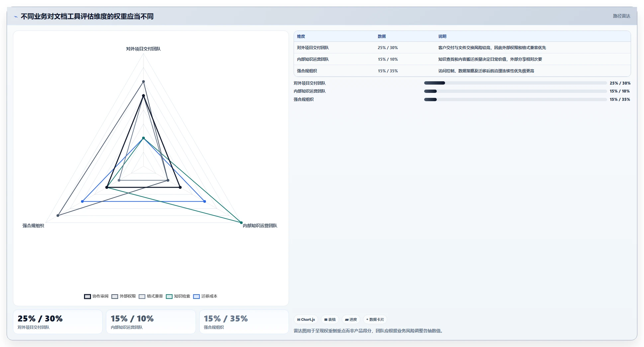Click the 外部权限 point near the 强合规组织 vertex
Screen dimensions: 644x347
[x=58, y=216]
